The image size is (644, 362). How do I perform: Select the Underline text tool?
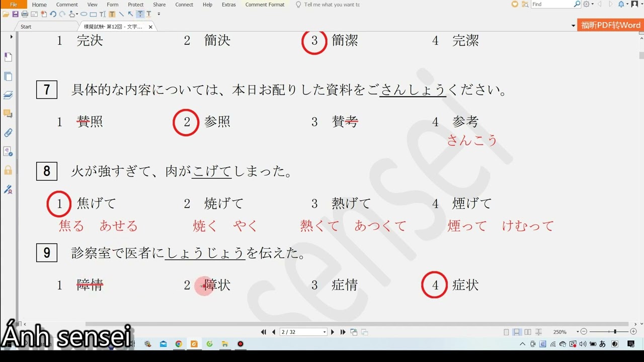click(x=149, y=14)
